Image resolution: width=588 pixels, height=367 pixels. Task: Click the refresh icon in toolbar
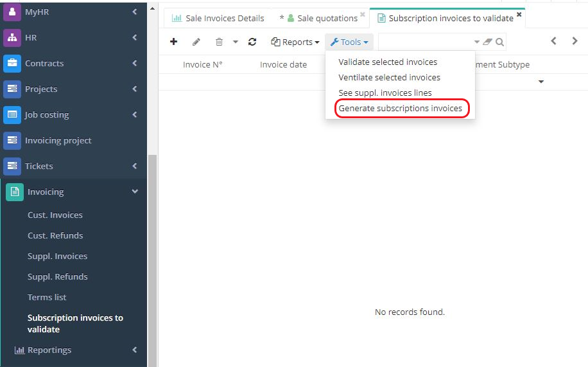pyautogui.click(x=252, y=42)
